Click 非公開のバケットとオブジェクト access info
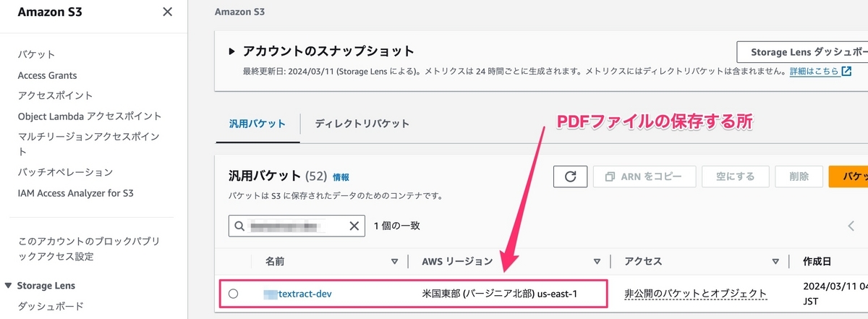The height and width of the screenshot is (319, 868). click(x=696, y=294)
